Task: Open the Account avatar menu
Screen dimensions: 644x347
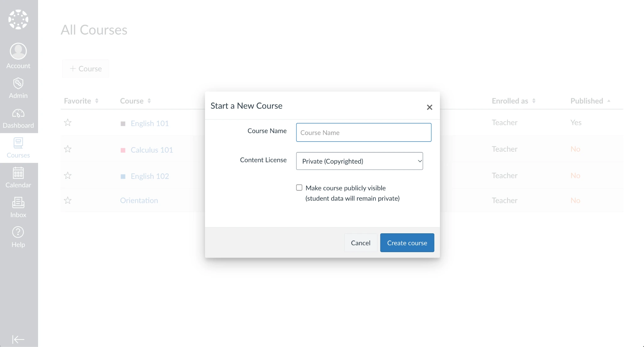Action: click(18, 51)
